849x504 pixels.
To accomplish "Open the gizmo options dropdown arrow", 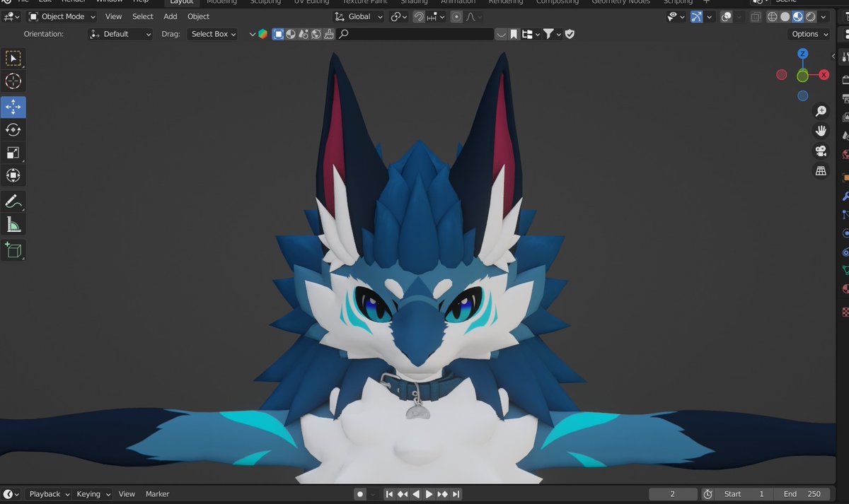I will click(710, 16).
